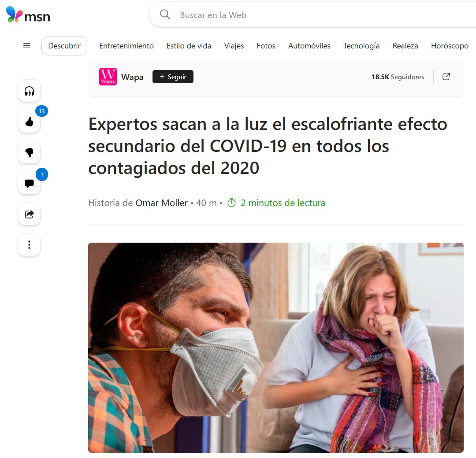Viewport: 476px width, 458px height.
Task: Open the hamburger navigation menu
Action: coord(27,46)
